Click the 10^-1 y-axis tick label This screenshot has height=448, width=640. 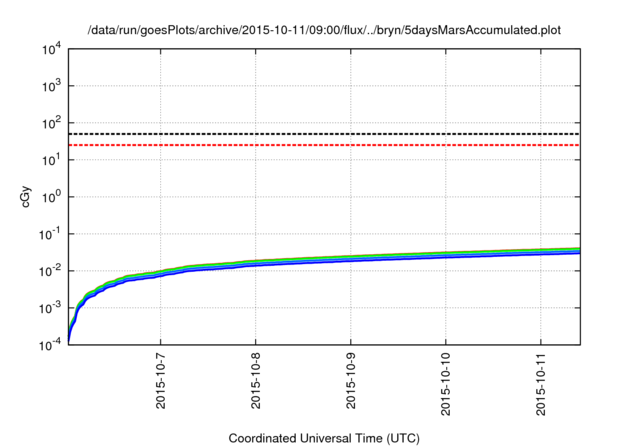coord(50,234)
